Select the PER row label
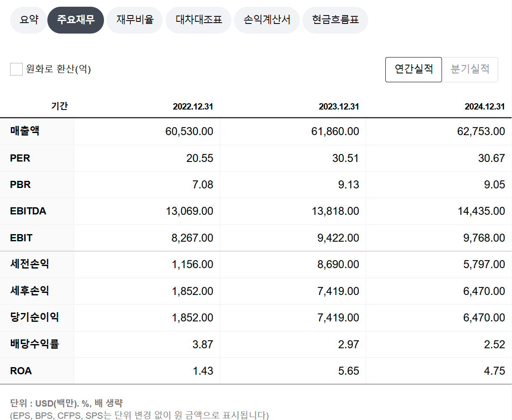The width and height of the screenshot is (512, 420). click(x=20, y=158)
